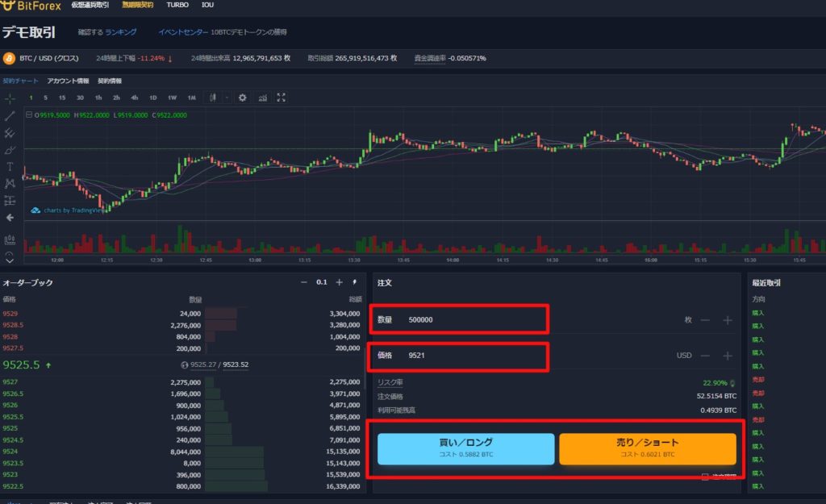This screenshot has width=826, height=504.
Task: Click the BTC / USD (クロス) pair selector
Action: [x=49, y=58]
